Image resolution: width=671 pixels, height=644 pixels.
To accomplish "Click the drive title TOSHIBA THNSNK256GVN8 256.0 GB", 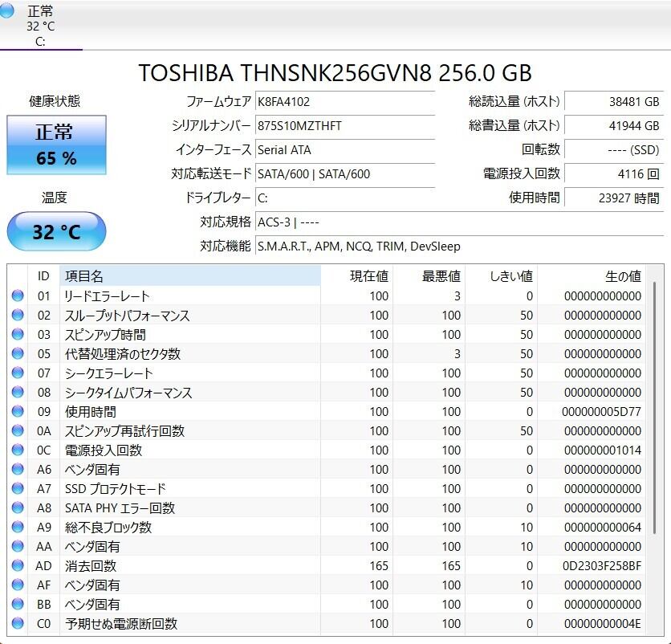I will [x=335, y=73].
